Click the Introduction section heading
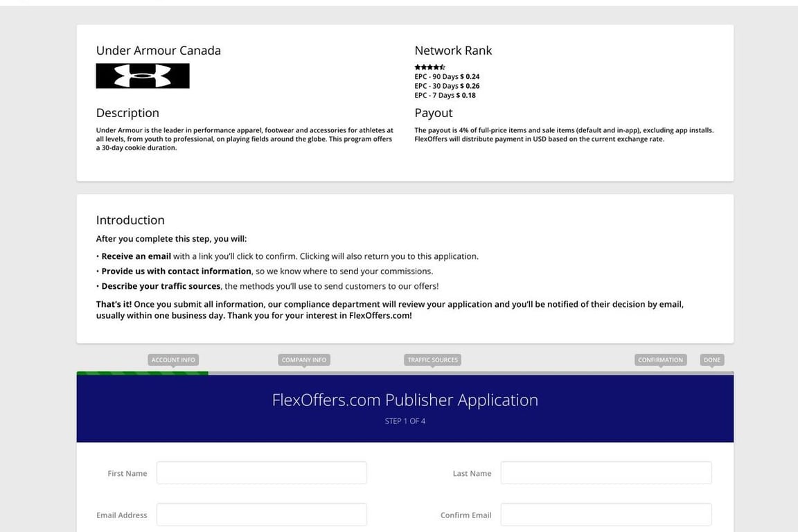 [130, 220]
